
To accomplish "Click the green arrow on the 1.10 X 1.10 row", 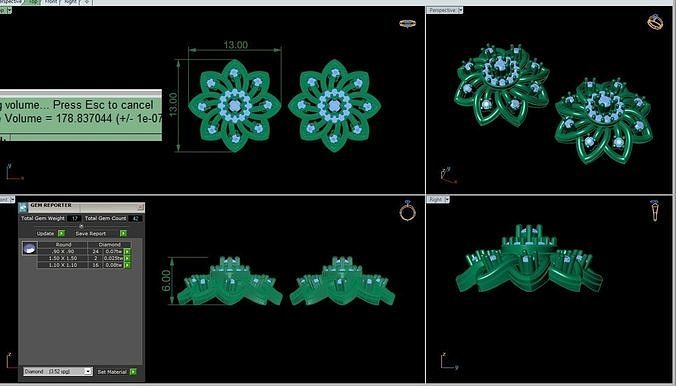I will click(x=127, y=265).
